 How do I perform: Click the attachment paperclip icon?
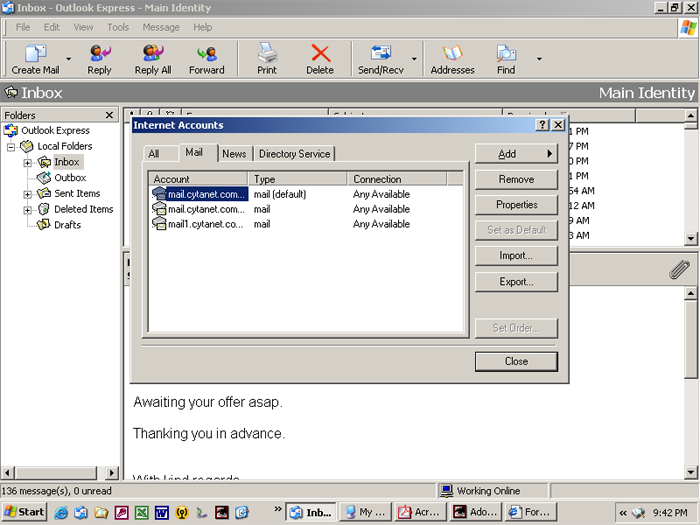679,270
